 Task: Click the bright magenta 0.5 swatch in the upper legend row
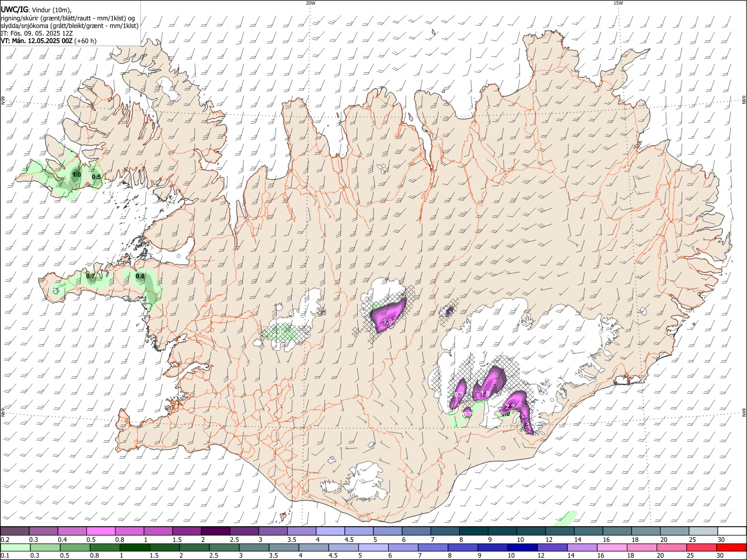(x=100, y=531)
